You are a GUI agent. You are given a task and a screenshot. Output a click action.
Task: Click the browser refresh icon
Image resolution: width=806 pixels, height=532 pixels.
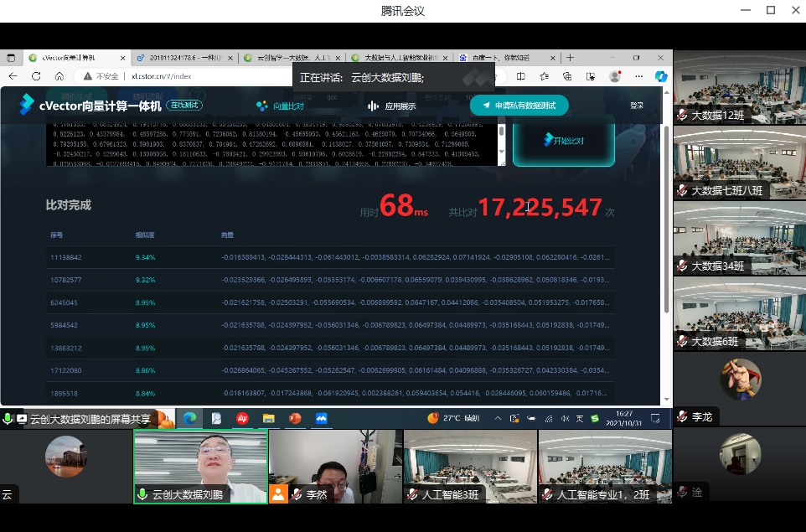point(36,76)
